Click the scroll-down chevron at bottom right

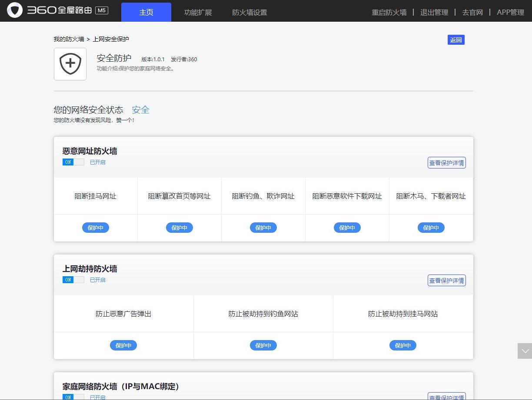tap(525, 351)
